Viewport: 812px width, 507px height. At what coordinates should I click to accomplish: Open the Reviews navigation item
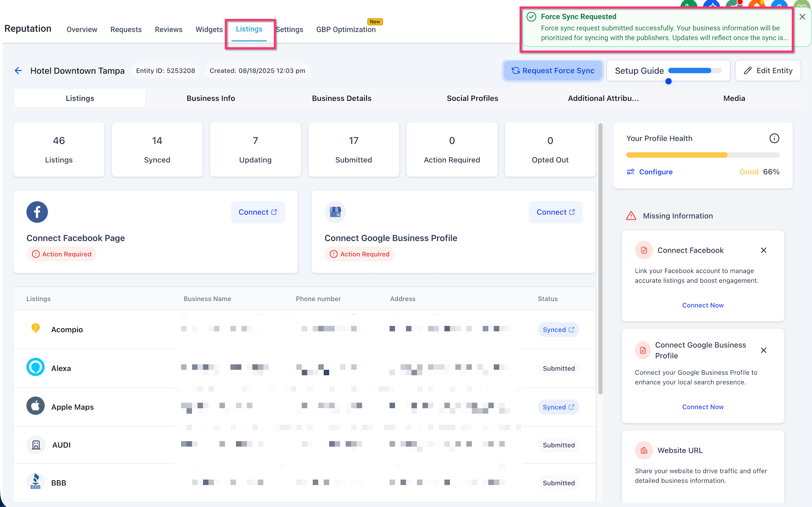coord(168,30)
